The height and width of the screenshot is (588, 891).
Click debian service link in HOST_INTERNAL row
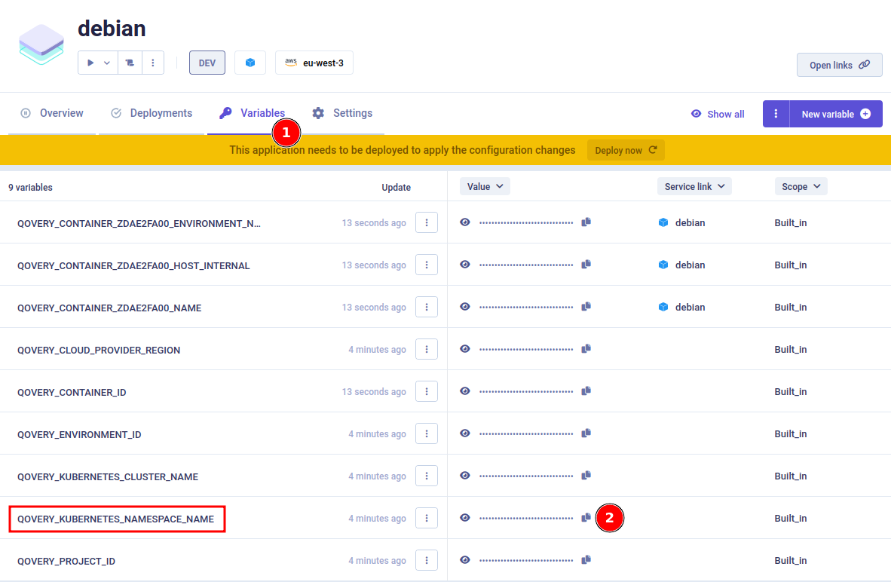(682, 265)
